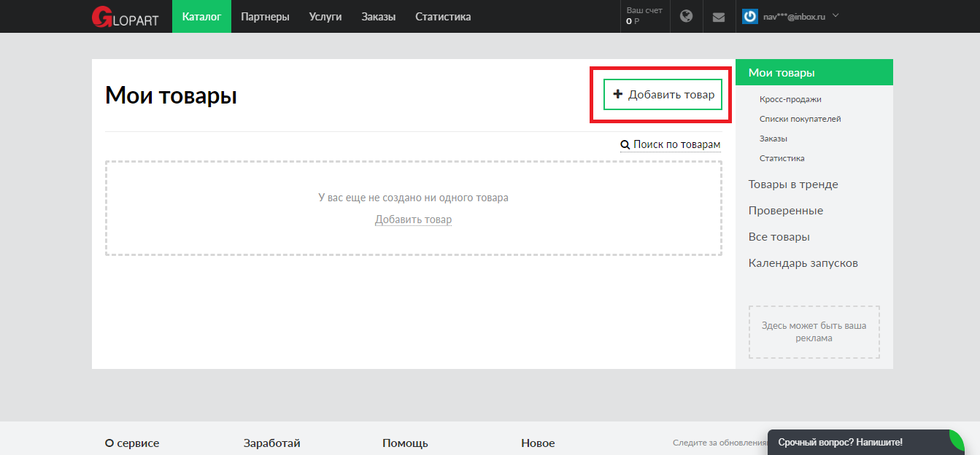Open the envelope messages icon
The width and height of the screenshot is (980, 455).
tap(719, 17)
